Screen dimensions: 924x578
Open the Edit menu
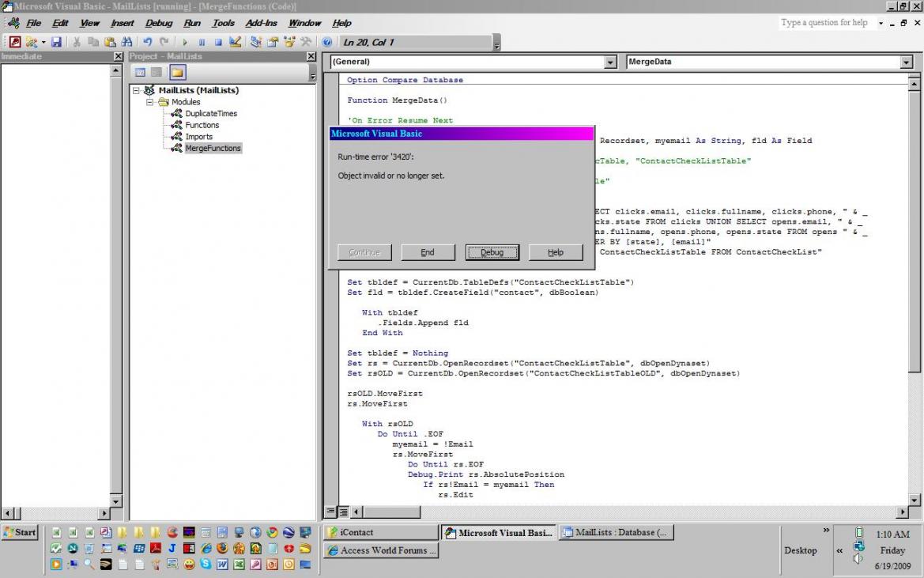pyautogui.click(x=60, y=23)
